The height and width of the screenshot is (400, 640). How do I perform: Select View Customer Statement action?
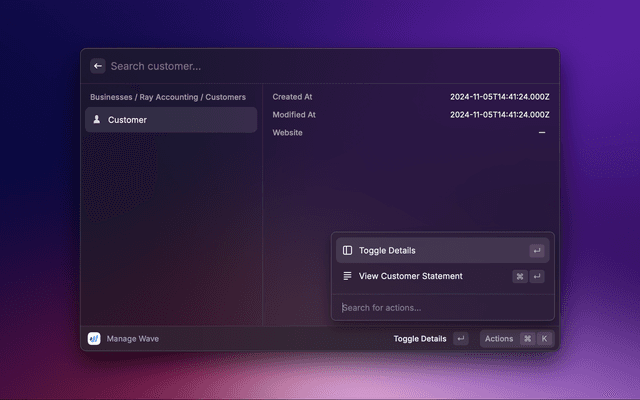coord(442,276)
